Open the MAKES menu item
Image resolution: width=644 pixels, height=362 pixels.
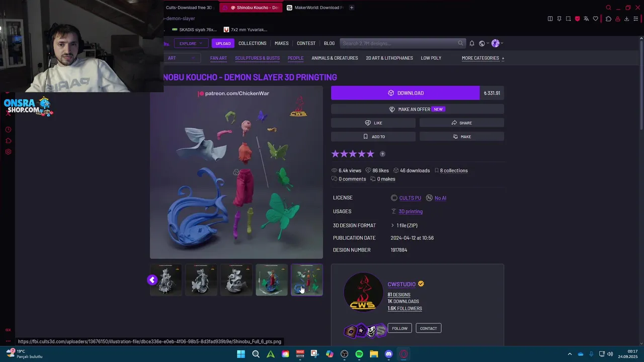pos(281,43)
